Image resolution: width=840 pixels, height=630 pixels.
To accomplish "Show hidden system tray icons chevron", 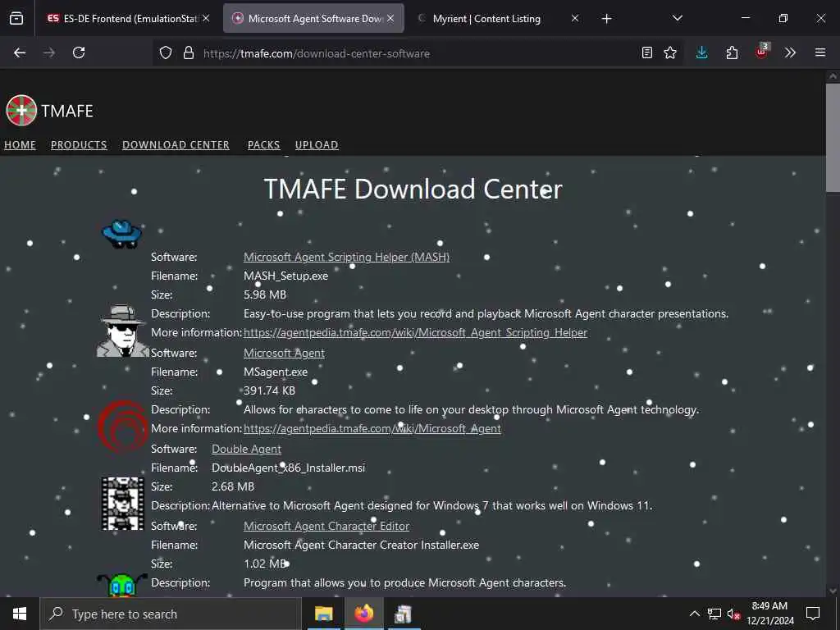I will (694, 614).
